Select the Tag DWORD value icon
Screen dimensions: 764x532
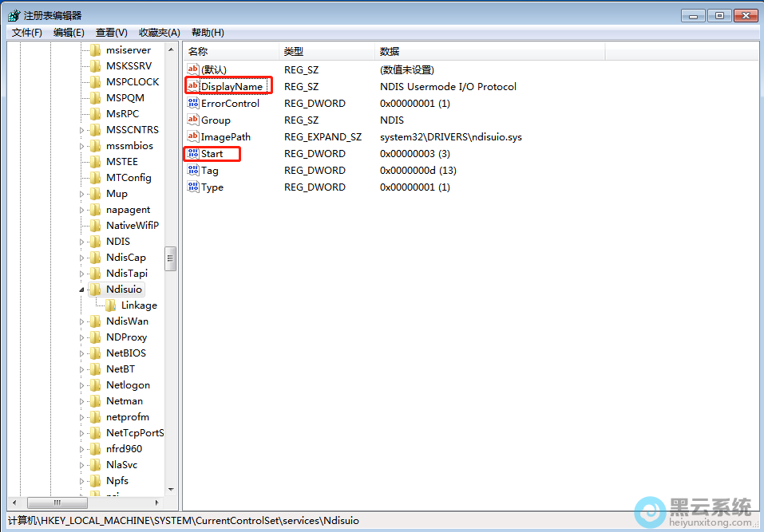pyautogui.click(x=192, y=170)
